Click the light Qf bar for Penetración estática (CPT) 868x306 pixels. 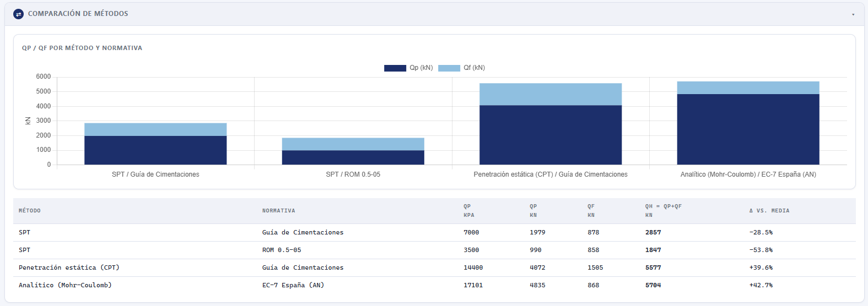tap(551, 94)
